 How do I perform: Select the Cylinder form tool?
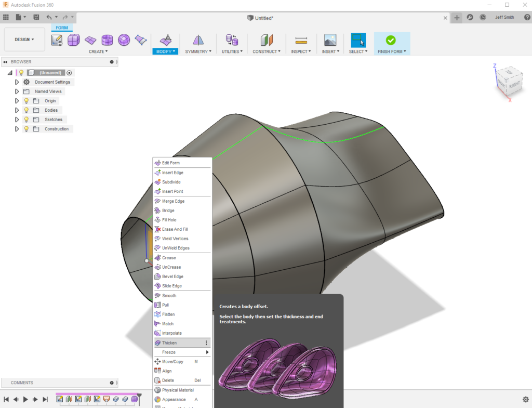pos(107,40)
